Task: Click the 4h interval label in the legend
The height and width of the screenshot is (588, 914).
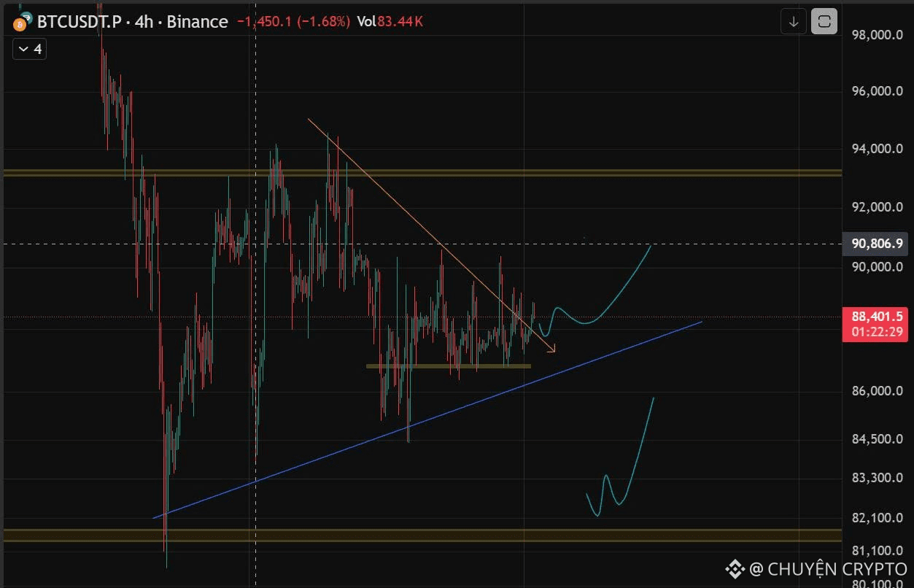Action: click(x=144, y=22)
